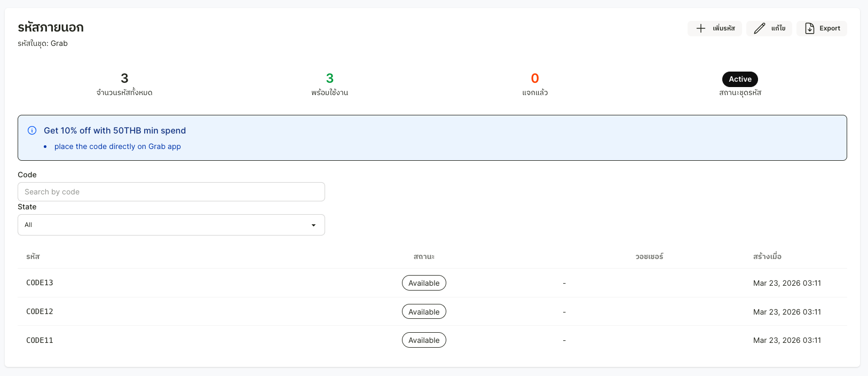Click the สถานะชุดรหัส label

740,92
